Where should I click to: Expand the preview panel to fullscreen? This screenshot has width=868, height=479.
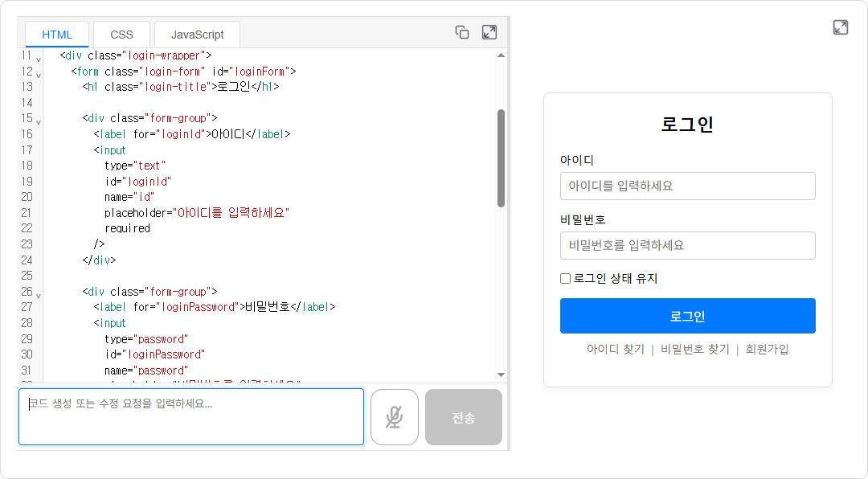841,27
